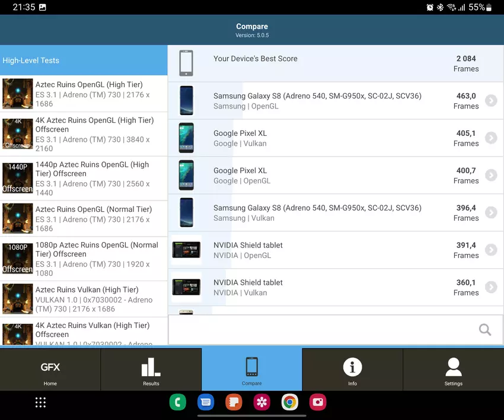This screenshot has height=420, width=504.
Task: Switch to the Results tab
Action: click(151, 370)
